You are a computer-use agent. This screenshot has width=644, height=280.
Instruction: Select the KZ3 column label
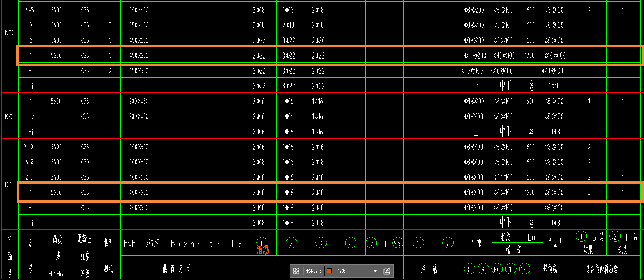tap(9, 33)
